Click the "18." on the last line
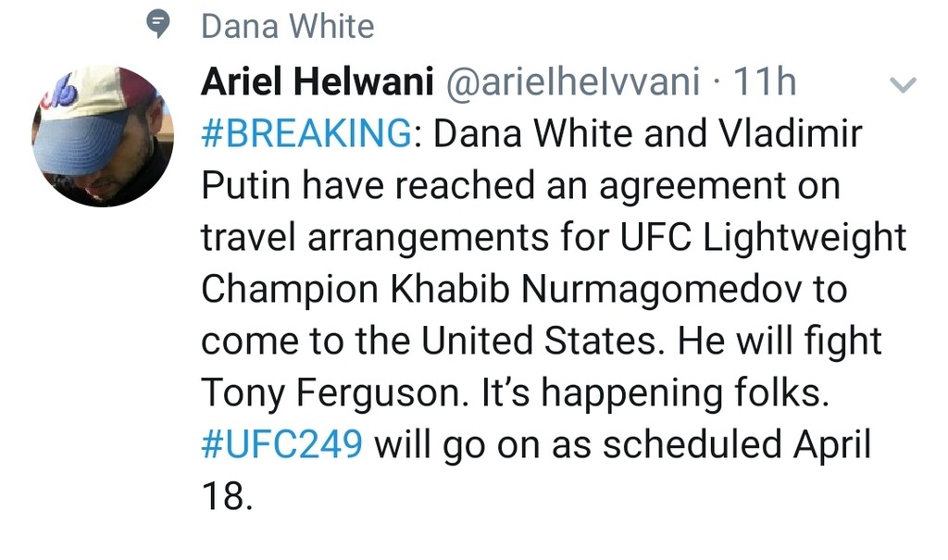 tap(226, 498)
